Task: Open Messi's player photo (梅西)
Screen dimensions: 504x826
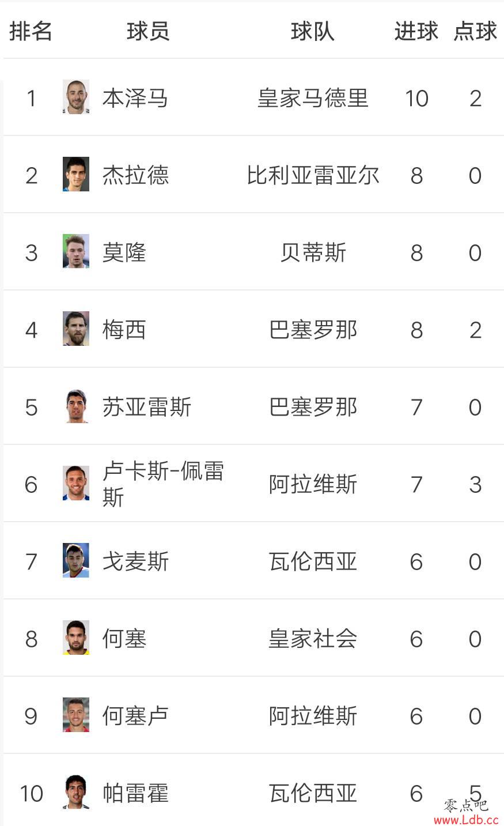Action: [76, 329]
